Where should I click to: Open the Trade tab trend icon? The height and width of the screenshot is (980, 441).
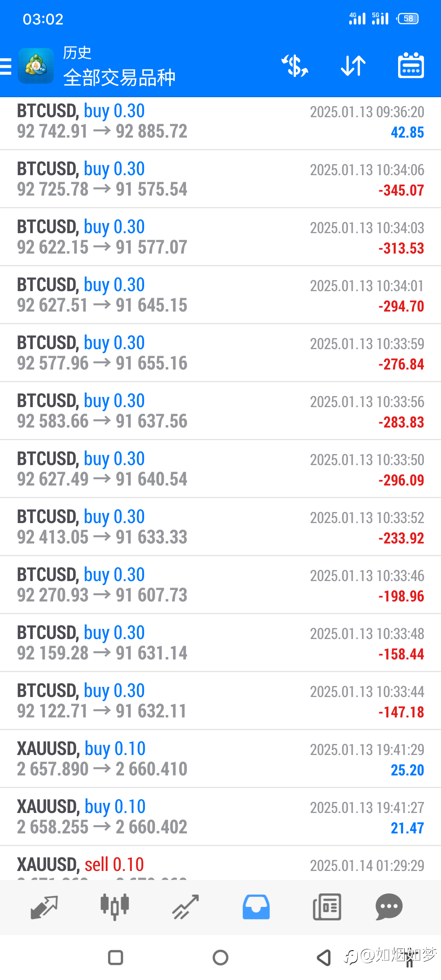pyautogui.click(x=185, y=907)
